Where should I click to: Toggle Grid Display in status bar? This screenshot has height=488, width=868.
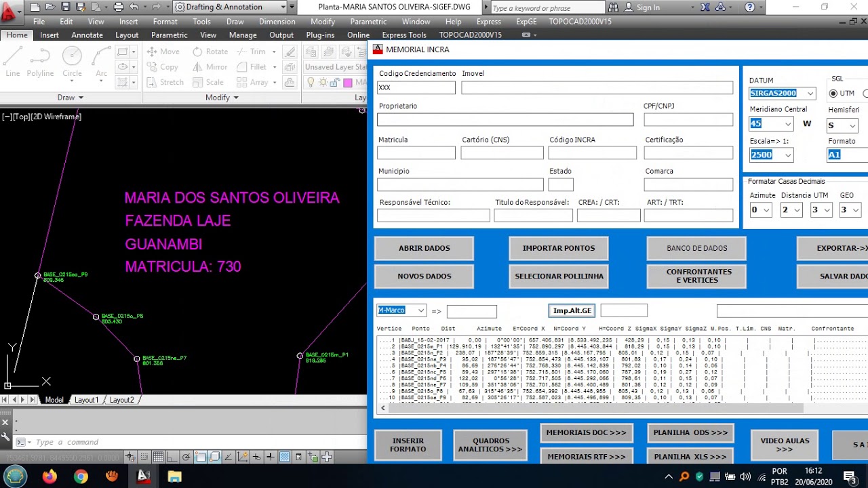click(x=157, y=457)
